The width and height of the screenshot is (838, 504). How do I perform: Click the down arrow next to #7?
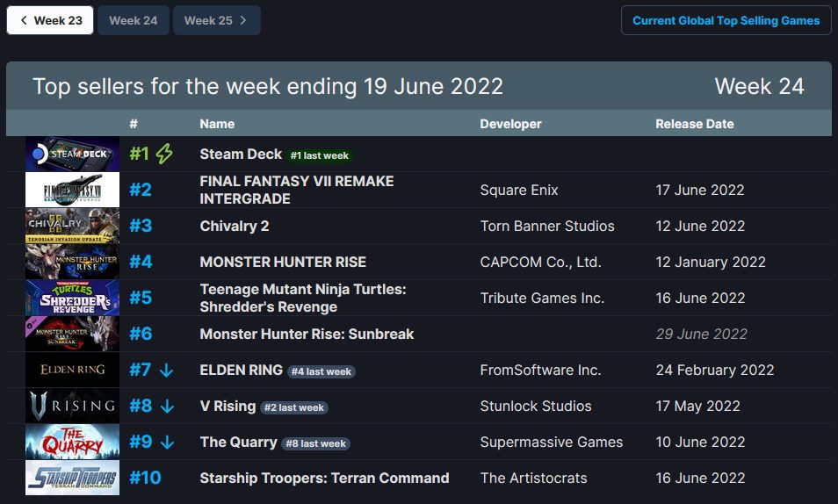coord(167,371)
